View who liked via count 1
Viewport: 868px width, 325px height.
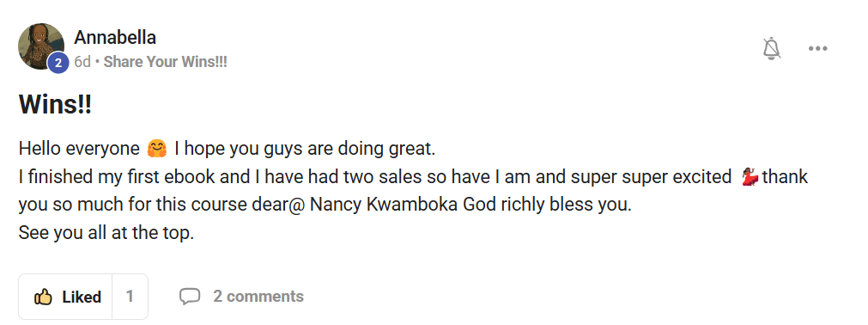[130, 297]
